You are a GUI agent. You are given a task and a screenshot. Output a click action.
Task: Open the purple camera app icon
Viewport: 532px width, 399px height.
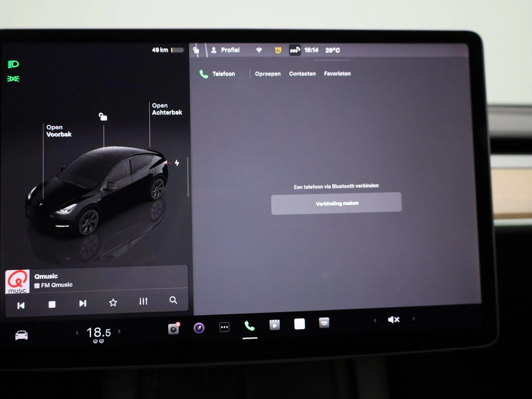[x=199, y=328]
